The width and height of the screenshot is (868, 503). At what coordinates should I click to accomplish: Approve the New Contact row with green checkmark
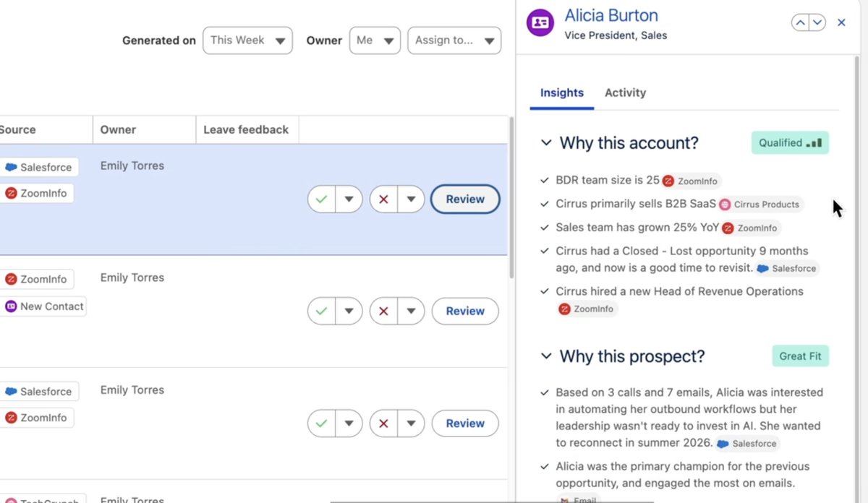[x=322, y=311]
